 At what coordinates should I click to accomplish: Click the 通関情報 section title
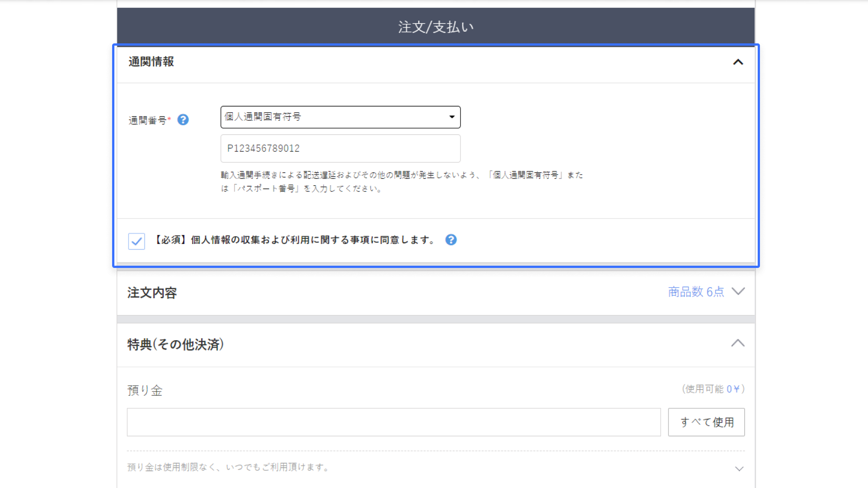[151, 62]
